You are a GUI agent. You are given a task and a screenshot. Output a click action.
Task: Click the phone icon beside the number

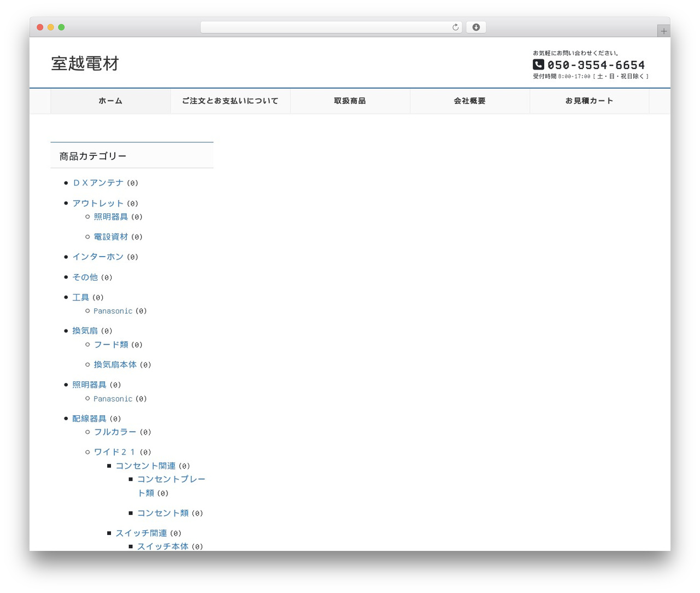(538, 65)
